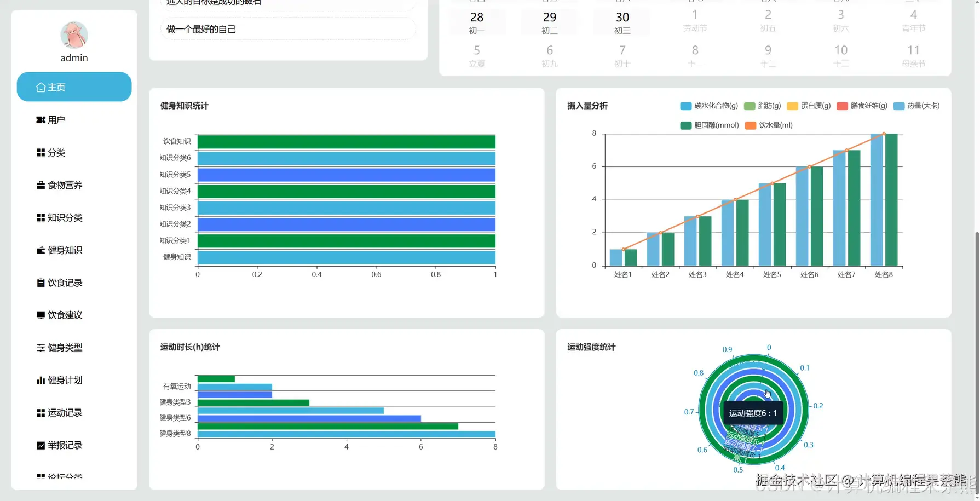Click the 有氧运动 axis label
Screen dimensions: 980x501
click(x=177, y=387)
